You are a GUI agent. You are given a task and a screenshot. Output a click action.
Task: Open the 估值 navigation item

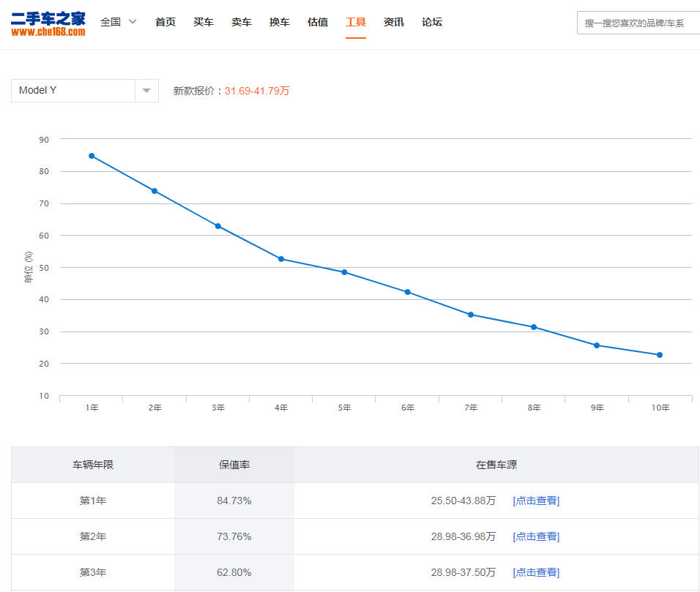(318, 22)
